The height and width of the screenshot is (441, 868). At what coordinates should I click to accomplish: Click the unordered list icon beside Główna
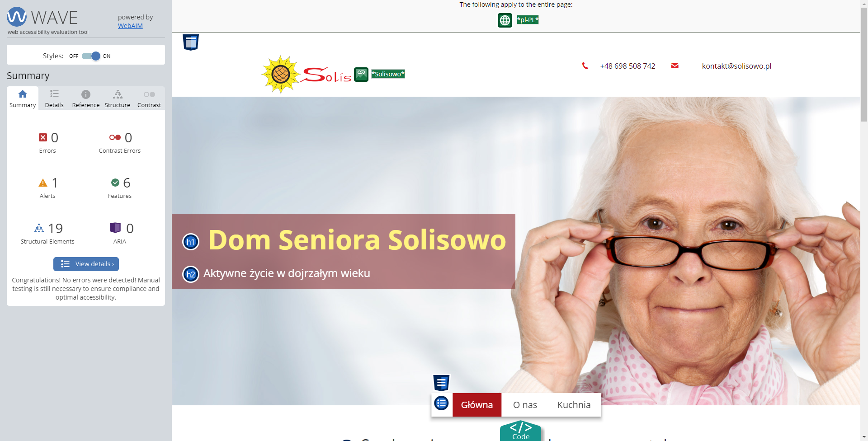[x=441, y=403]
